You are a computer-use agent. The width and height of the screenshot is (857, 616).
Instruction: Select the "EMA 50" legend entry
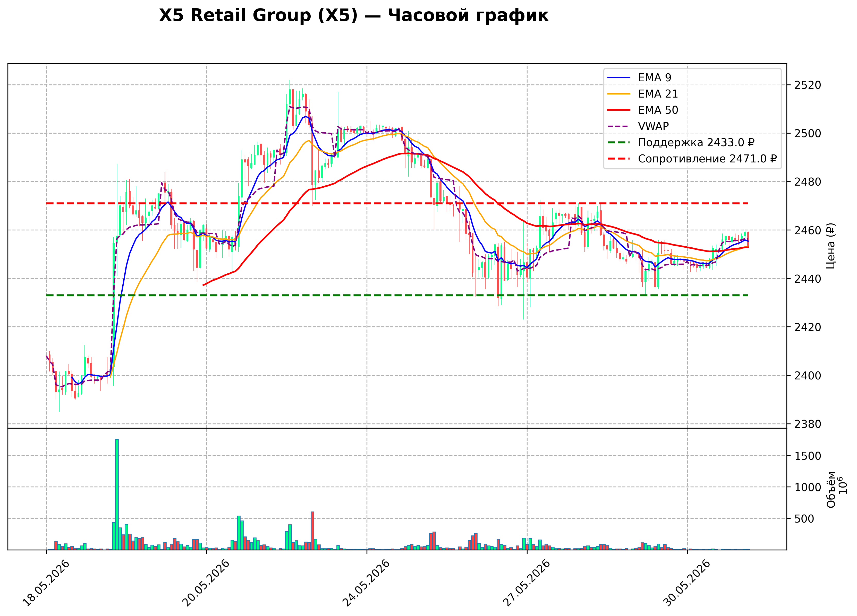pyautogui.click(x=658, y=110)
